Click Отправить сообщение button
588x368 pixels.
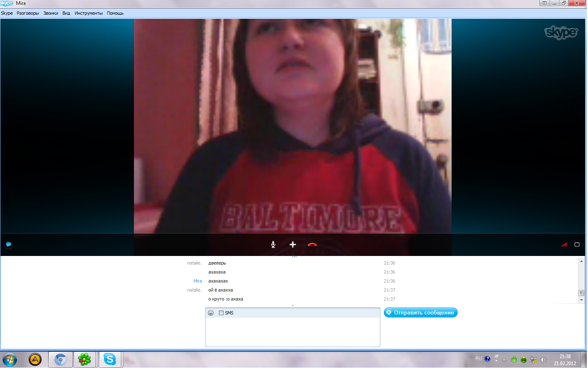coord(421,312)
